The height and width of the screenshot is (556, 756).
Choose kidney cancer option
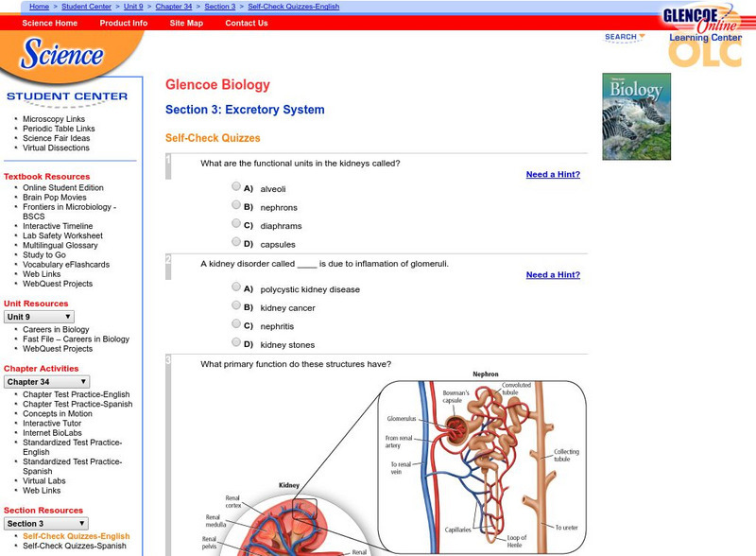pyautogui.click(x=235, y=305)
